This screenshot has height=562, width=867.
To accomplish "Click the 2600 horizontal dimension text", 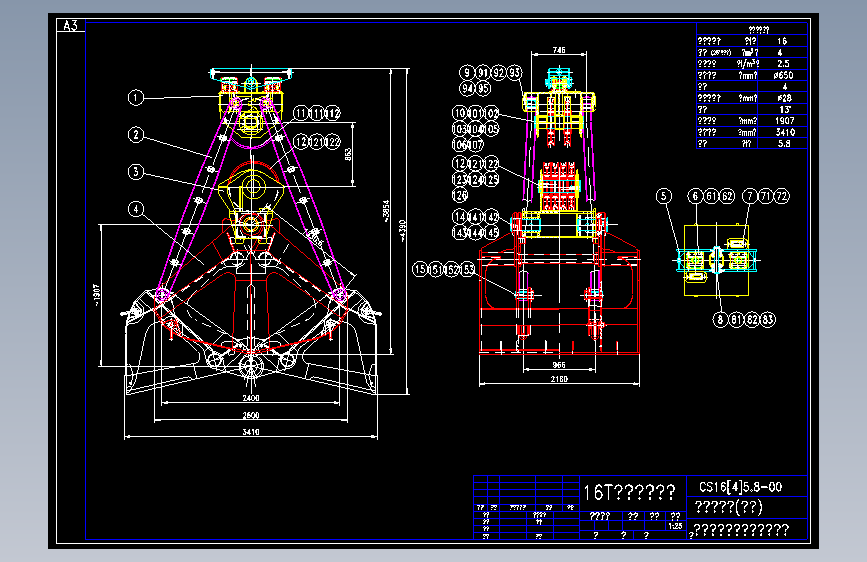I will click(x=250, y=415).
